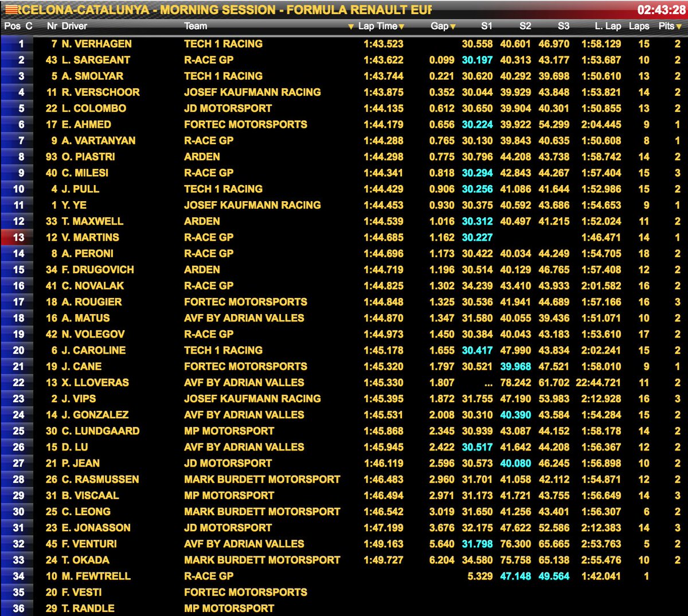Viewport: 688px width, 616px height.
Task: Click the gap value 0.099
Action: [x=441, y=60]
